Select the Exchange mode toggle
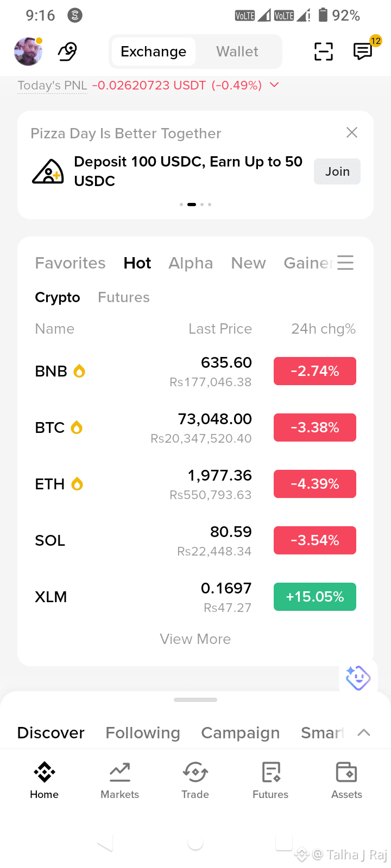The height and width of the screenshot is (868, 391). point(154,52)
